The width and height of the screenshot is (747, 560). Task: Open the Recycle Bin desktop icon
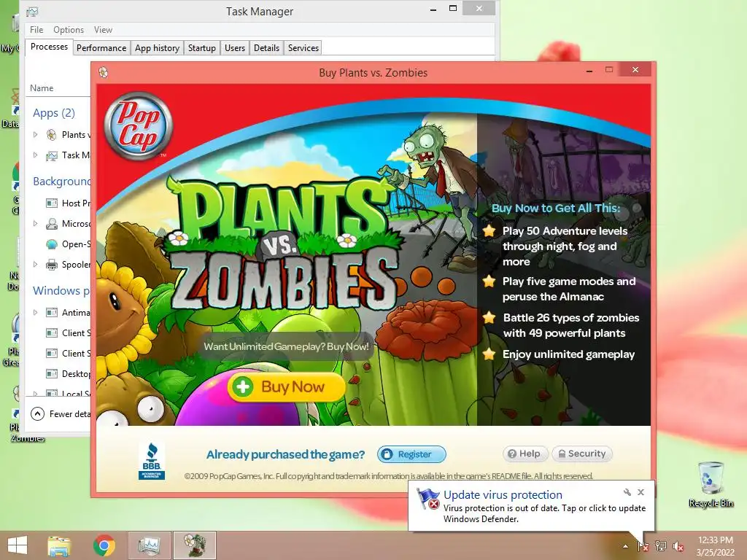click(x=711, y=484)
